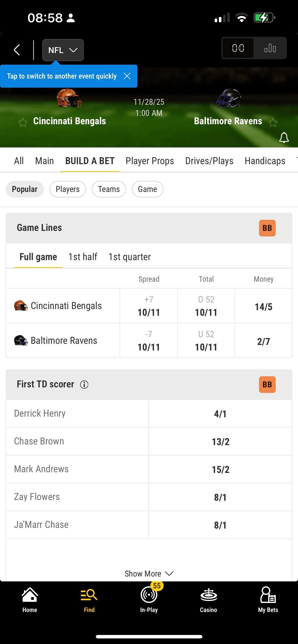The image size is (298, 644).
Task: Tap the back arrow icon
Action: pyautogui.click(x=17, y=50)
